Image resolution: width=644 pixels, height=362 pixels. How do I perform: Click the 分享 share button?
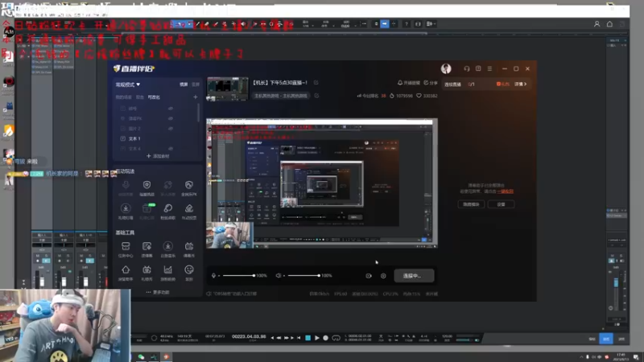[x=431, y=83]
